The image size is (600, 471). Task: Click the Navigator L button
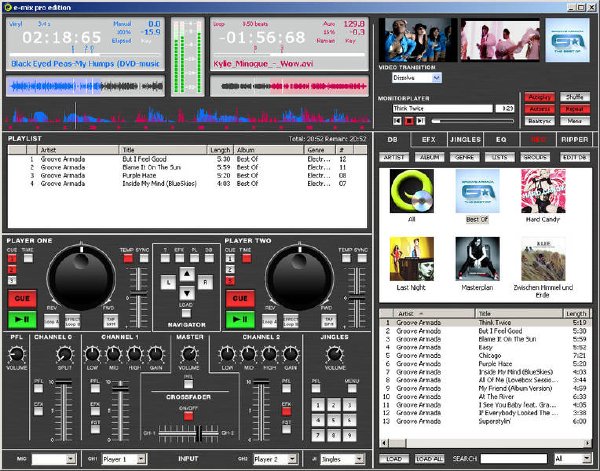click(x=168, y=282)
